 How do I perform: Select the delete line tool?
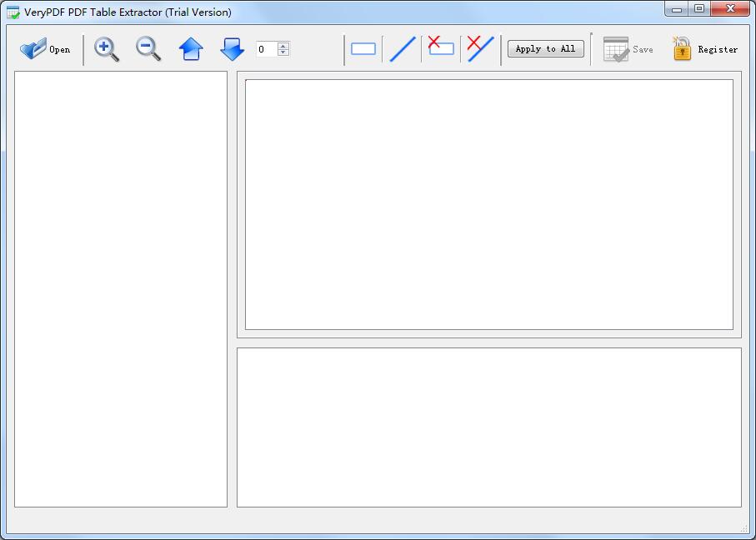481,48
